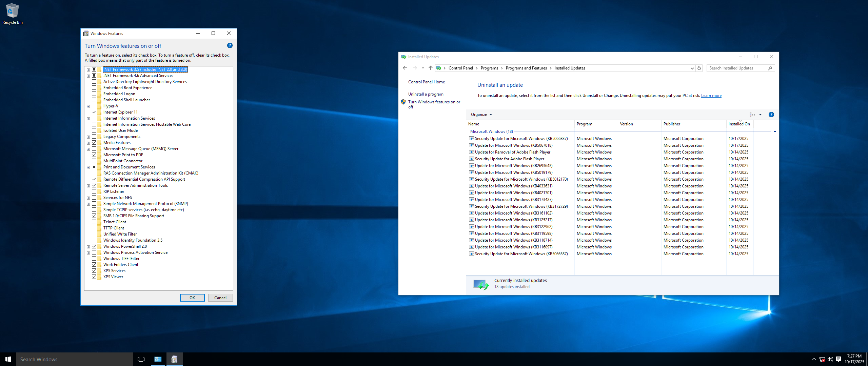Image resolution: width=868 pixels, height=366 pixels.
Task: Open Task View on the taskbar
Action: point(141,359)
